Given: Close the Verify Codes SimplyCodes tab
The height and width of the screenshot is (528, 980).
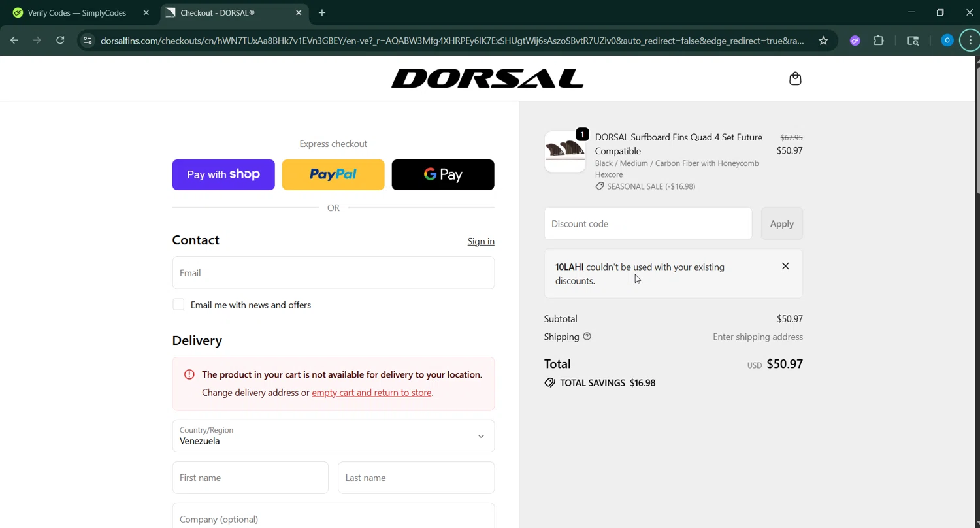Looking at the screenshot, I should (146, 12).
